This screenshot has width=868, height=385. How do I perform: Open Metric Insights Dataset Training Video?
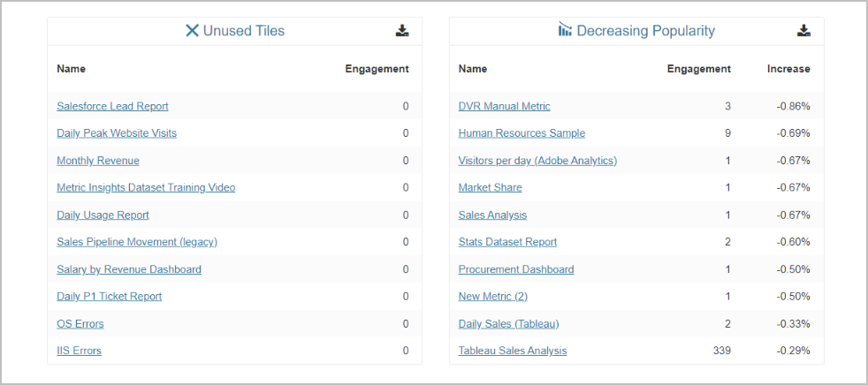pos(146,187)
